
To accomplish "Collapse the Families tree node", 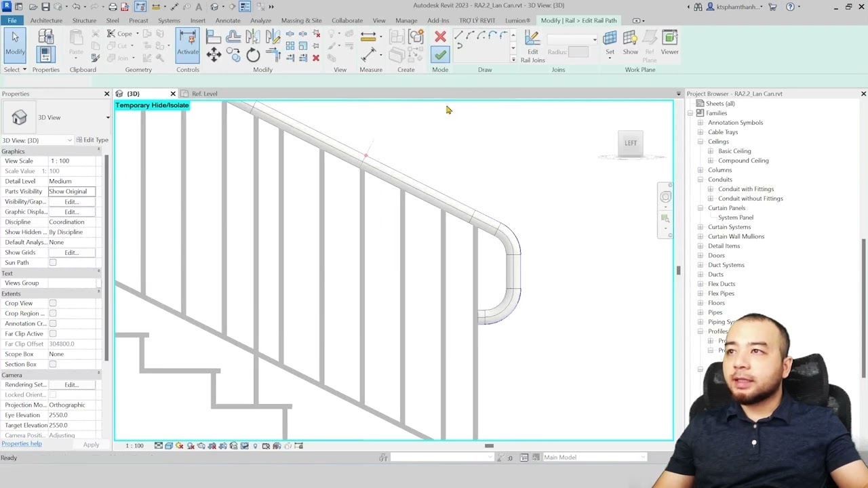I will [x=690, y=113].
